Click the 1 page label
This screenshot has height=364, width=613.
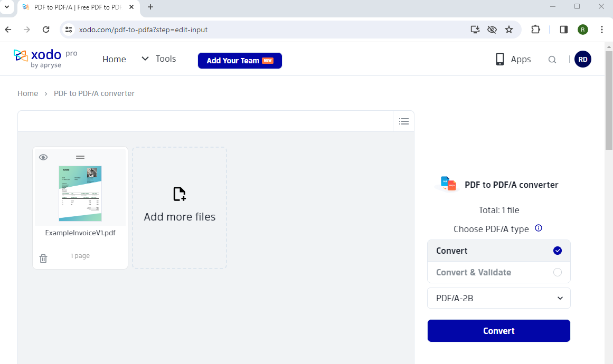[80, 256]
